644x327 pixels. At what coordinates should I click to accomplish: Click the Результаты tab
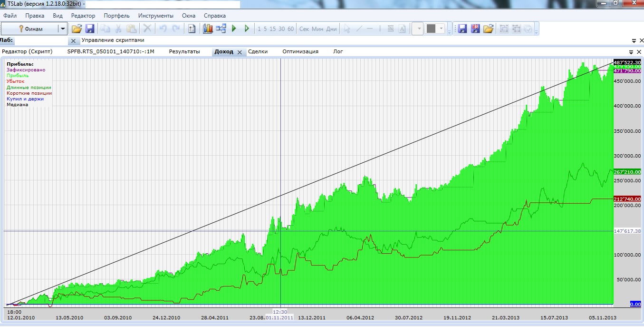point(184,51)
